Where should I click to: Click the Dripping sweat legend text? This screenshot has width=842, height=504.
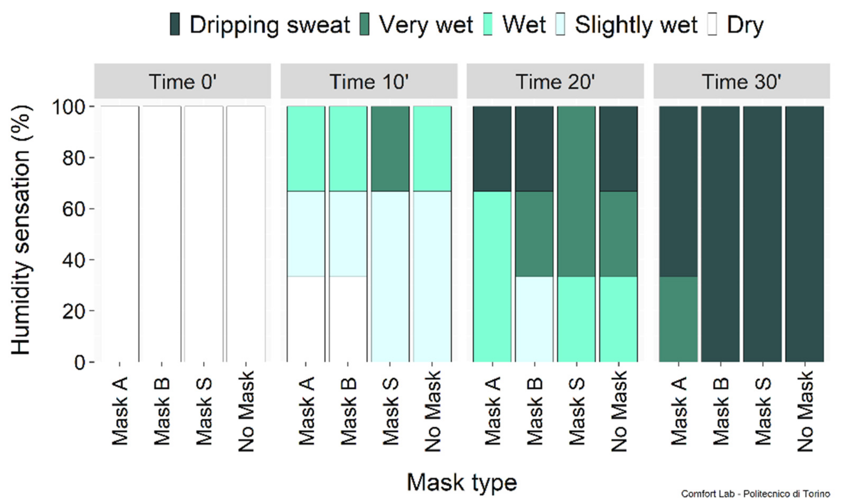click(x=270, y=25)
